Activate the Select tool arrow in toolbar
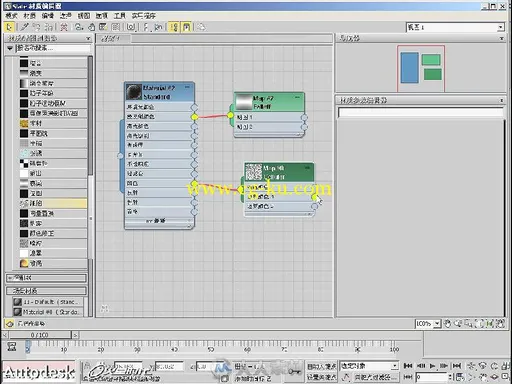The width and height of the screenshot is (512, 384). tap(9, 27)
